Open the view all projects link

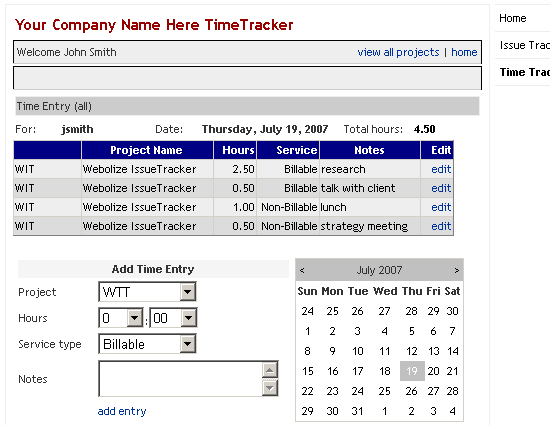tap(398, 52)
